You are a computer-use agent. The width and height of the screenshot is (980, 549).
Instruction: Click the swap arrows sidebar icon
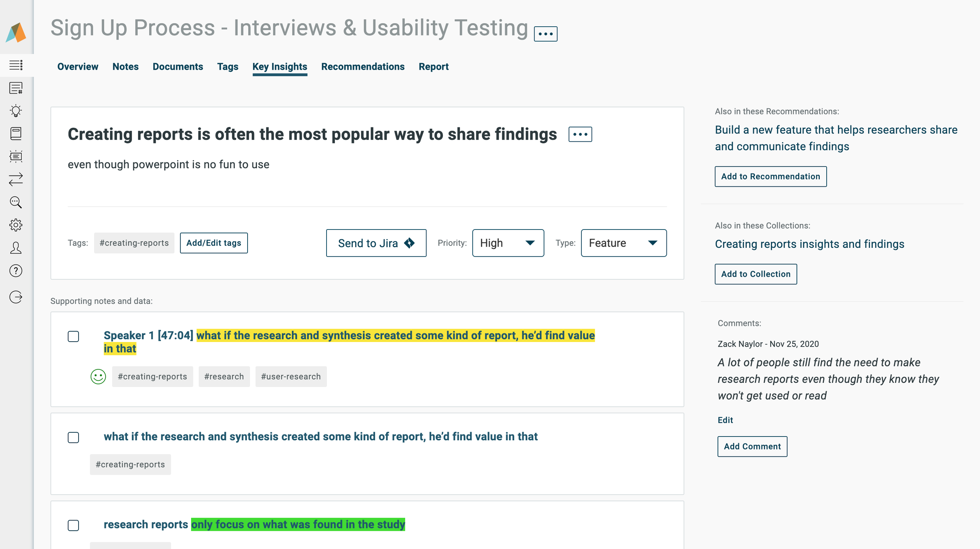tap(16, 179)
